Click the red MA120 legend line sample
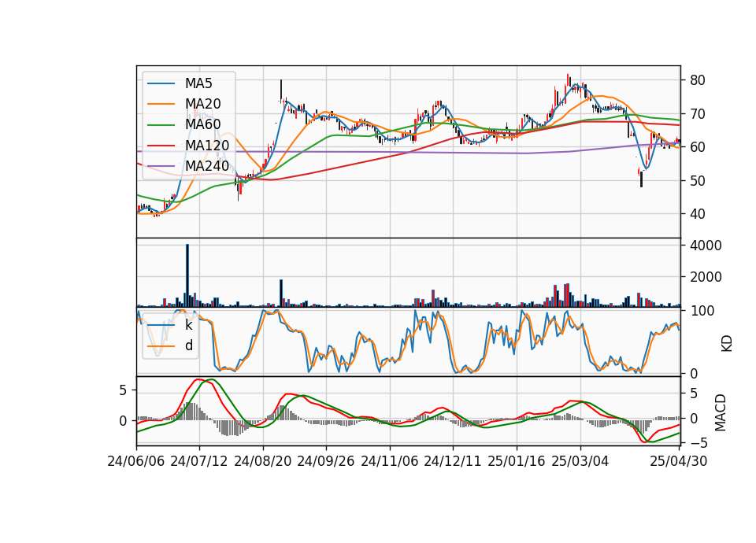 (x=161, y=146)
